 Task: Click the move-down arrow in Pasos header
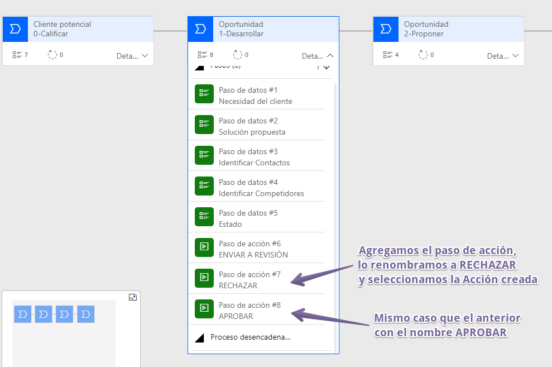[x=327, y=67]
